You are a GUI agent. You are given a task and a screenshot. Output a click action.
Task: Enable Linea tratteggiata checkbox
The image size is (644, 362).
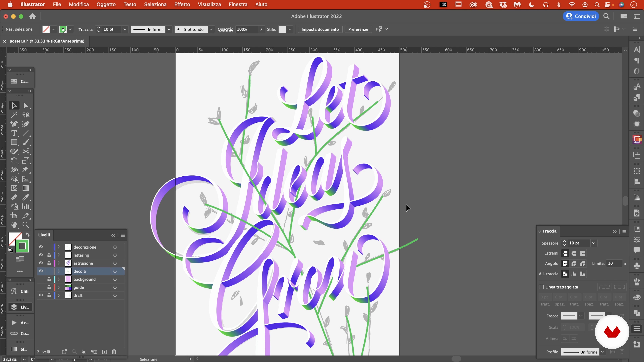tap(541, 287)
